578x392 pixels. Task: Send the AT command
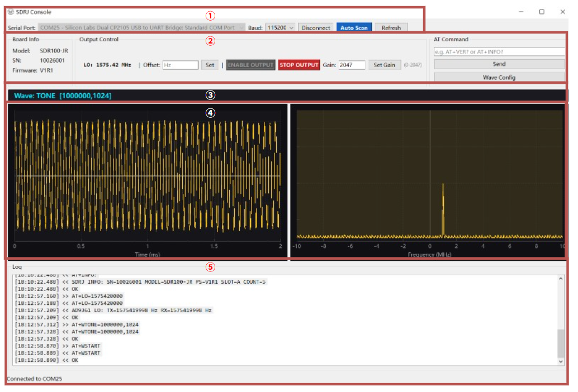click(499, 64)
